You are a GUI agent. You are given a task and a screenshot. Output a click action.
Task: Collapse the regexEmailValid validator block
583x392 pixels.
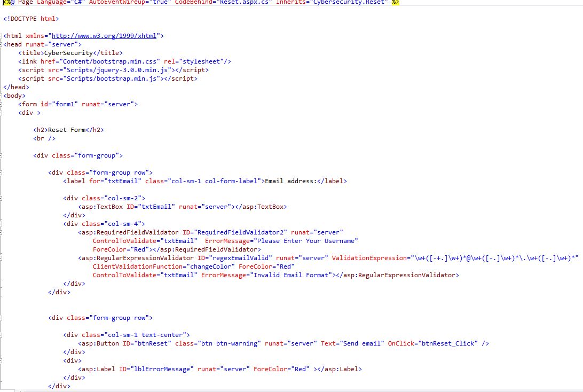tap(2, 258)
